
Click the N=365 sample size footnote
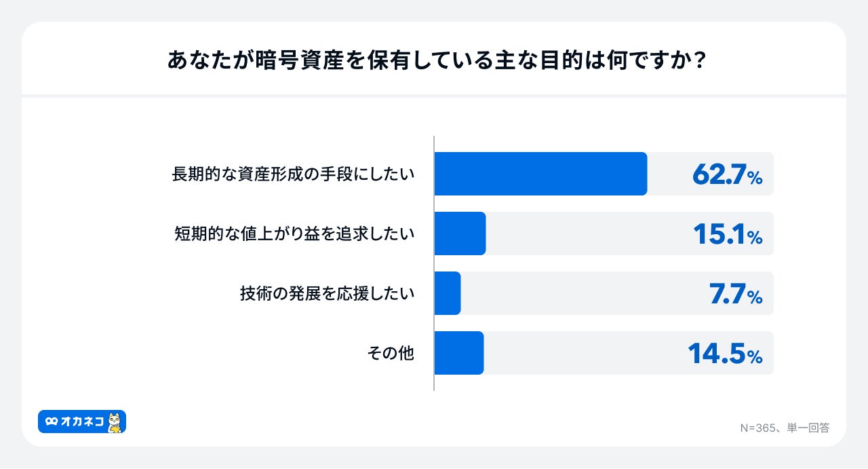[784, 428]
